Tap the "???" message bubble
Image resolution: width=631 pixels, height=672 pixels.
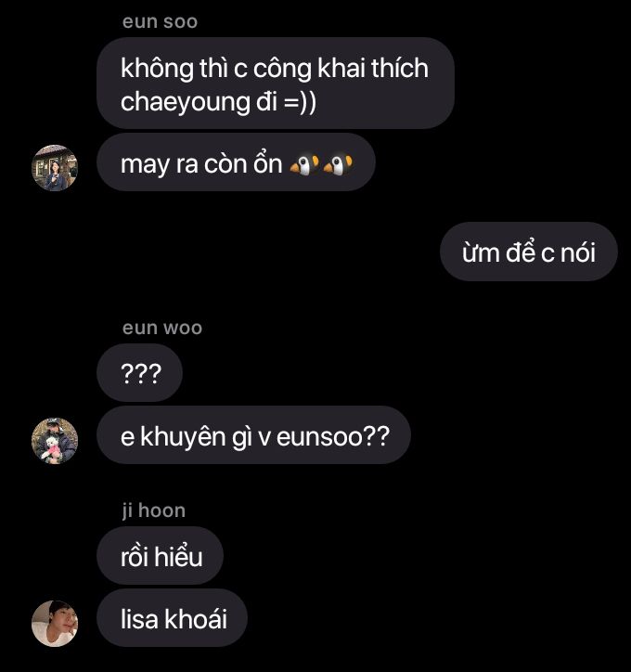click(x=139, y=373)
